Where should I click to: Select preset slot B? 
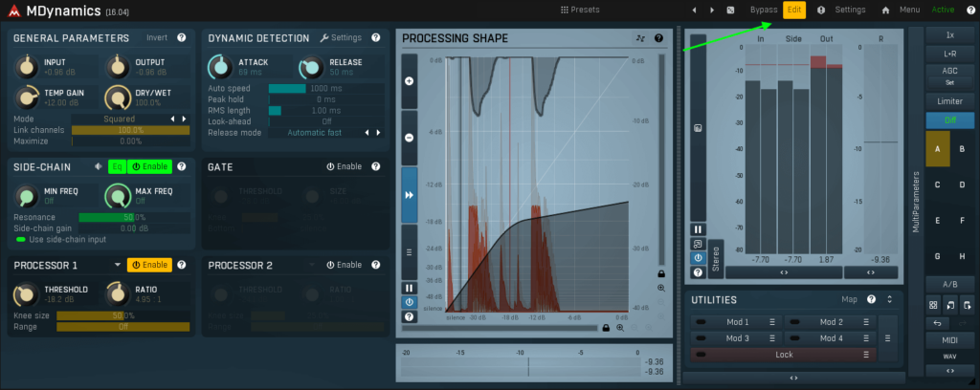pos(962,148)
